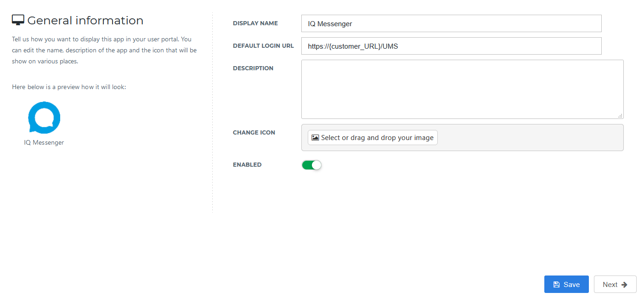
Task: Click the IQ Messenger app icon preview
Action: pyautogui.click(x=44, y=118)
